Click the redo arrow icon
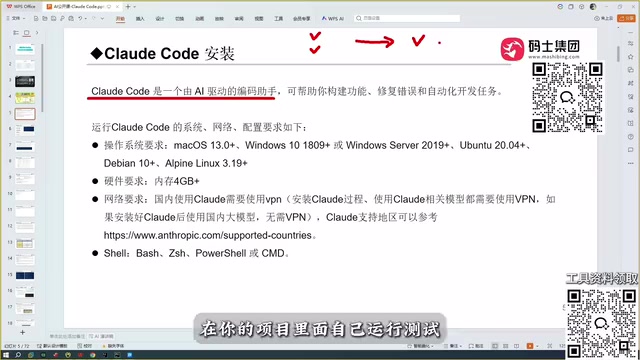The width and height of the screenshot is (640, 360). click(94, 18)
